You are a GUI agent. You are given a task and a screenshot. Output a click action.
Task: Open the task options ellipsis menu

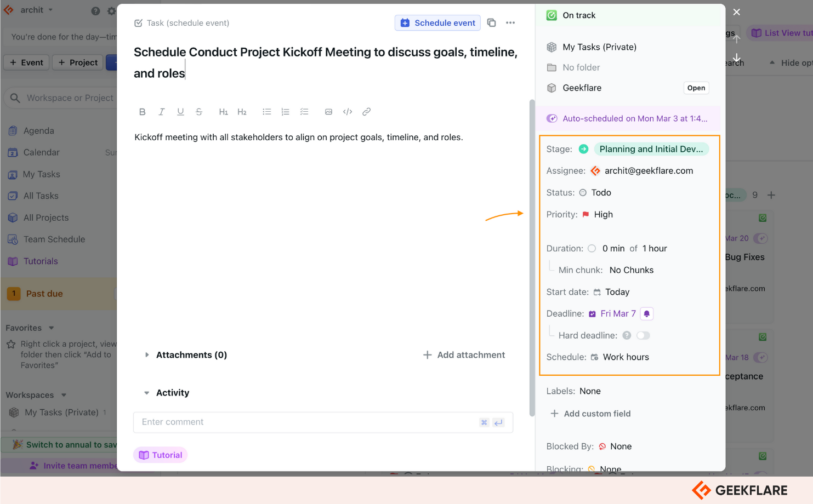tap(510, 22)
